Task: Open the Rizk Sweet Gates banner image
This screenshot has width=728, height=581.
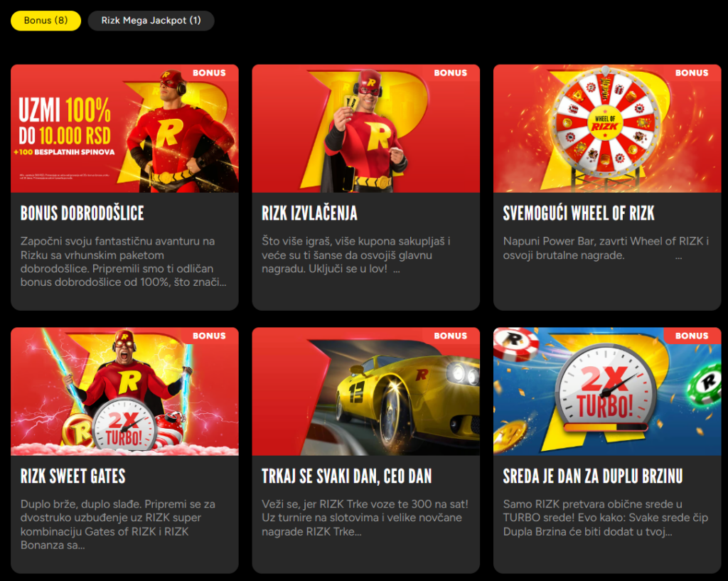Action: click(x=124, y=391)
